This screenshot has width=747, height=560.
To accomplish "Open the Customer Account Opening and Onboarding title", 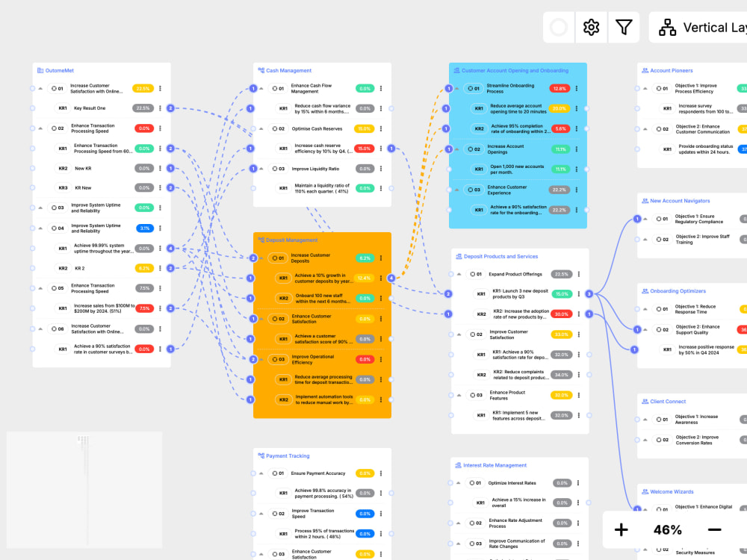I will [515, 70].
